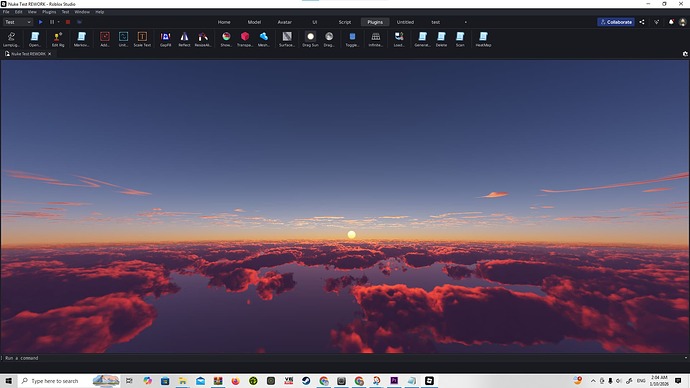The image size is (690, 388).
Task: Start playtest with the Play button
Action: 40,22
